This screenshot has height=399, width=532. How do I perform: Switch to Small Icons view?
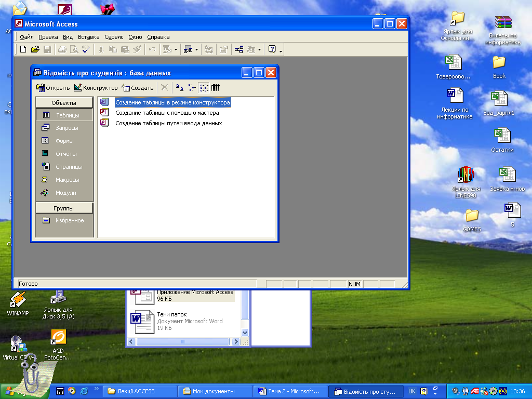coord(192,87)
